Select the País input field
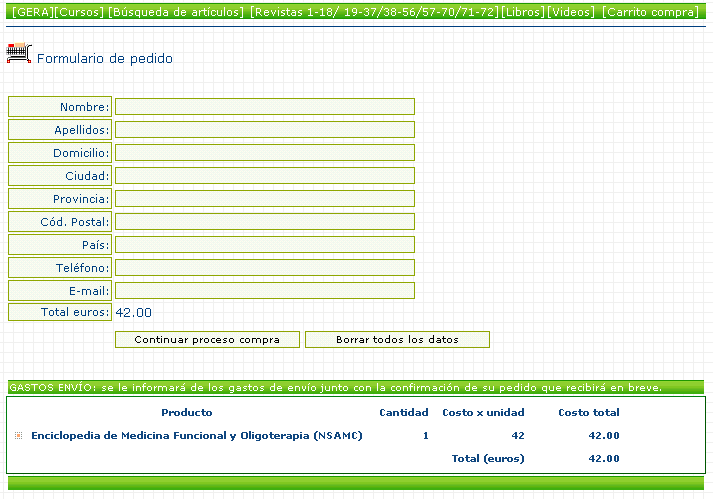 265,245
